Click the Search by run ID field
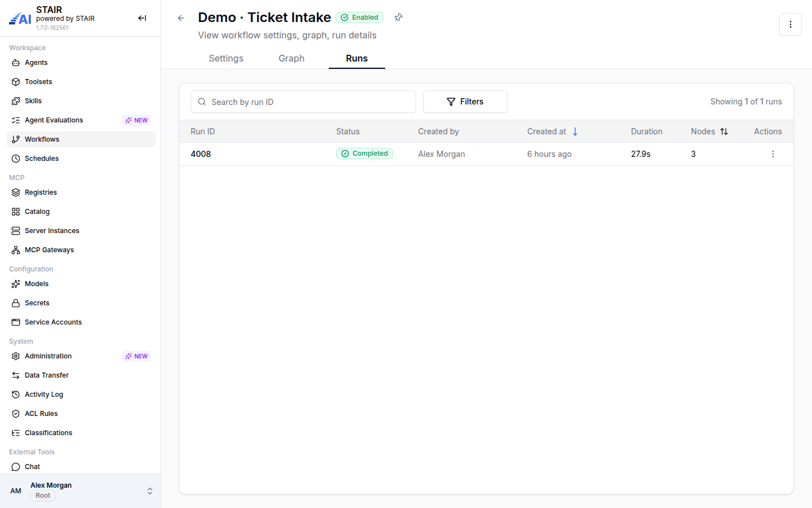This screenshot has width=812, height=508. tap(303, 102)
